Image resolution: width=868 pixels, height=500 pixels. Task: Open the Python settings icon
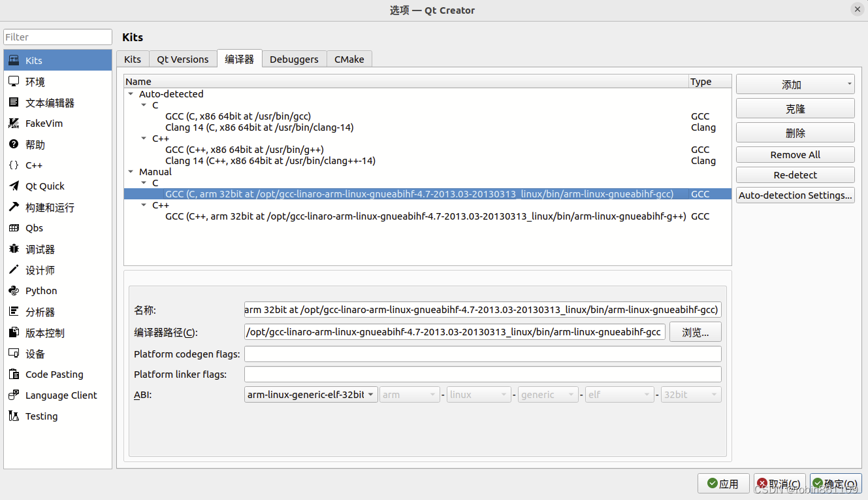pos(14,290)
